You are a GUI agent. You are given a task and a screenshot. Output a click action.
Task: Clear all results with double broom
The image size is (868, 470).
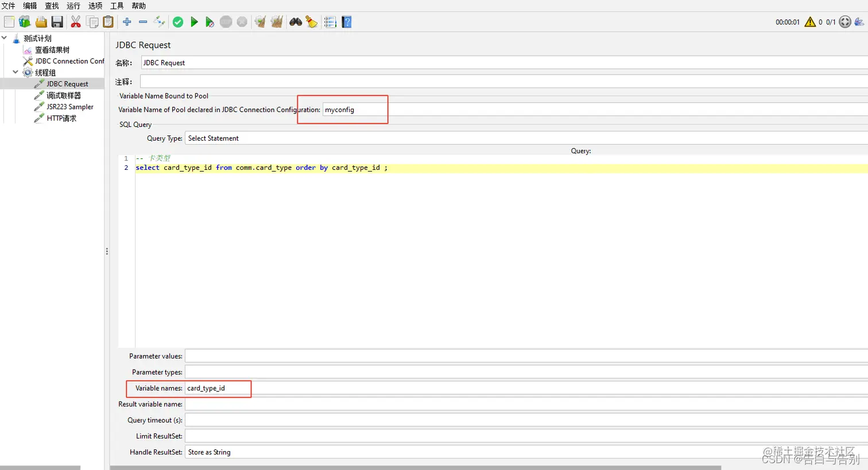pyautogui.click(x=277, y=22)
